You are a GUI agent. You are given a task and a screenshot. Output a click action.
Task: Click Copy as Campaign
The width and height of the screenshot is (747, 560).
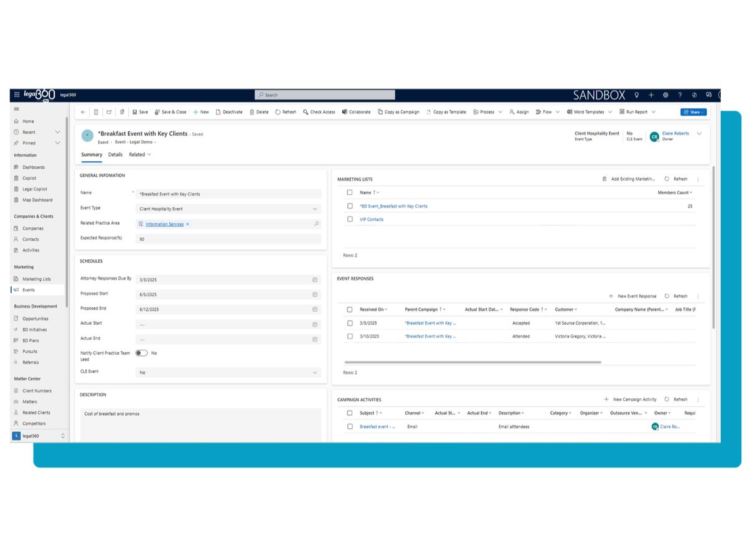[398, 112]
